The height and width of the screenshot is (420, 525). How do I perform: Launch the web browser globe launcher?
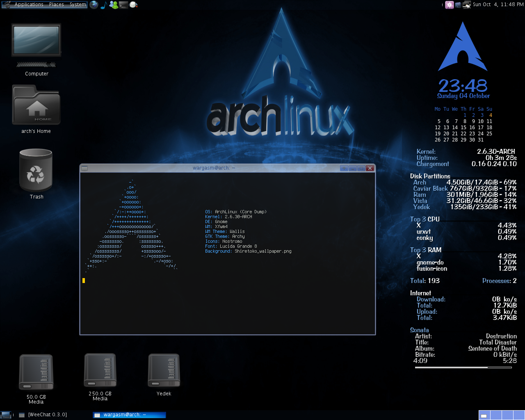click(x=94, y=5)
